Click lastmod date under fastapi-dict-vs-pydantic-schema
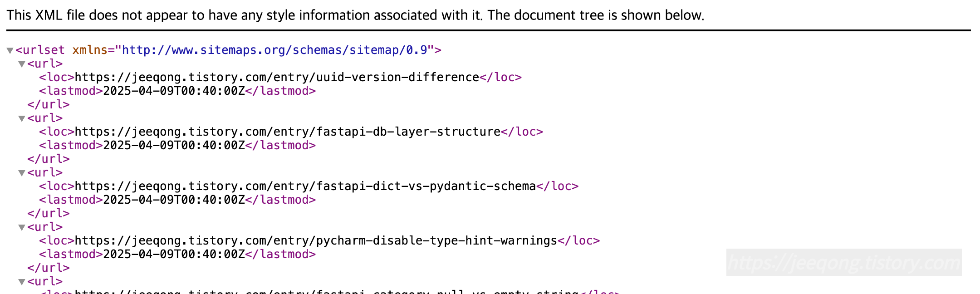This screenshot has width=980, height=294. [x=174, y=200]
